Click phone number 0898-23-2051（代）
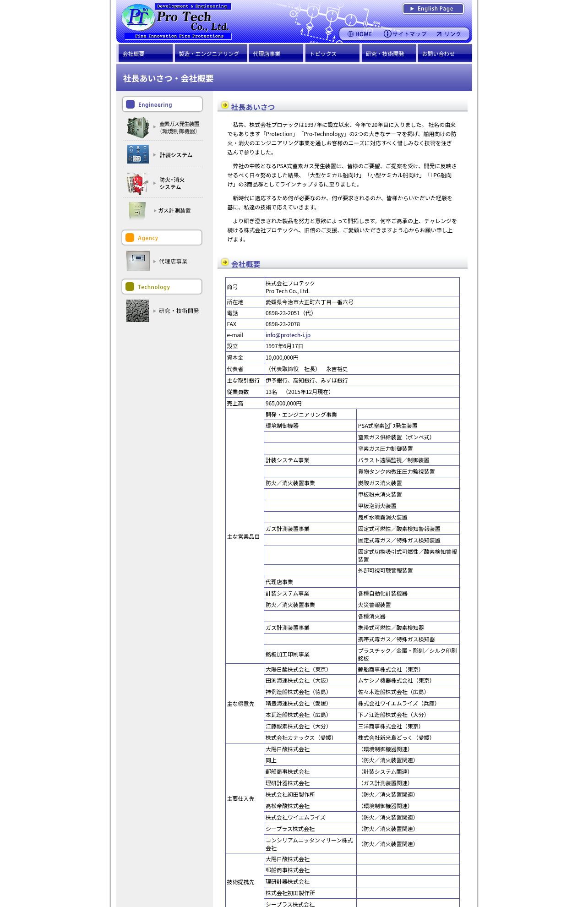 pos(290,313)
